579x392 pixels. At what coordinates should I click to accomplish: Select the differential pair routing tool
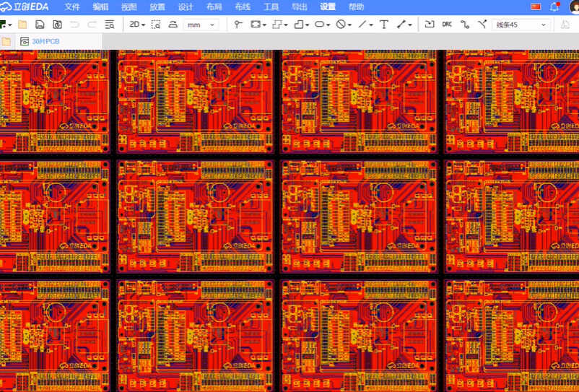(x=482, y=25)
